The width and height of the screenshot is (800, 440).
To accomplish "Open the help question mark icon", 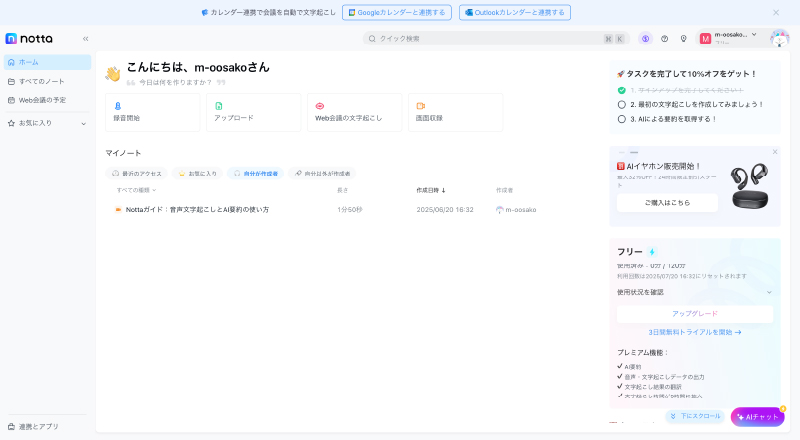I will pos(664,39).
